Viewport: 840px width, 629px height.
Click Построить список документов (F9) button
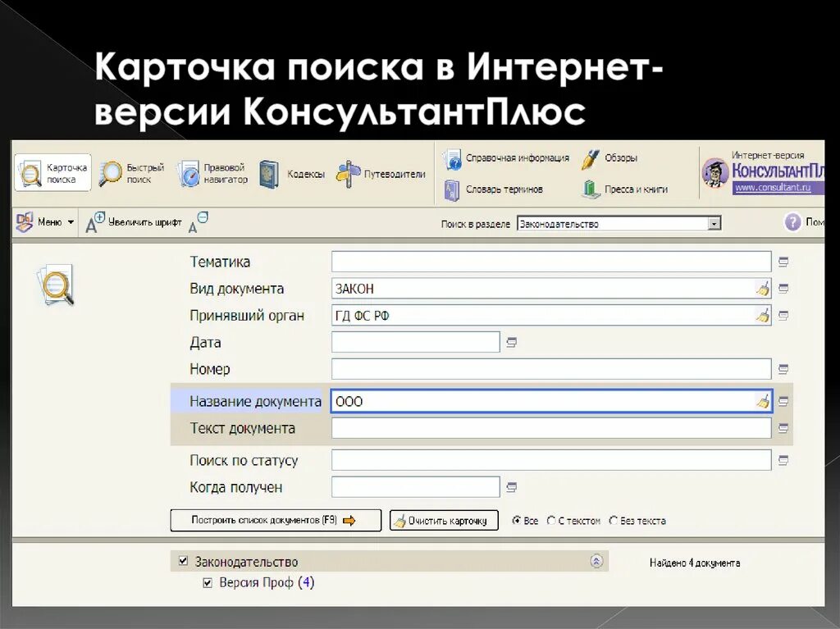pyautogui.click(x=276, y=520)
